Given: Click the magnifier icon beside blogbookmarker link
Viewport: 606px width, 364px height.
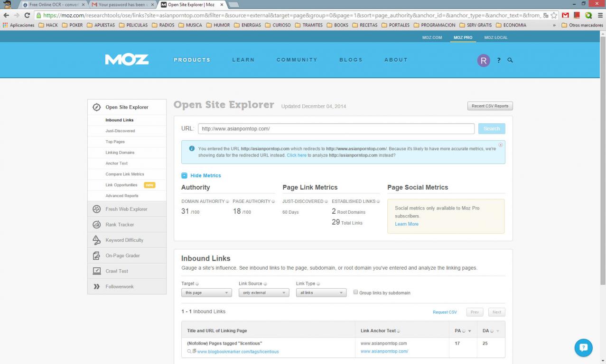Looking at the screenshot, I should (x=189, y=351).
